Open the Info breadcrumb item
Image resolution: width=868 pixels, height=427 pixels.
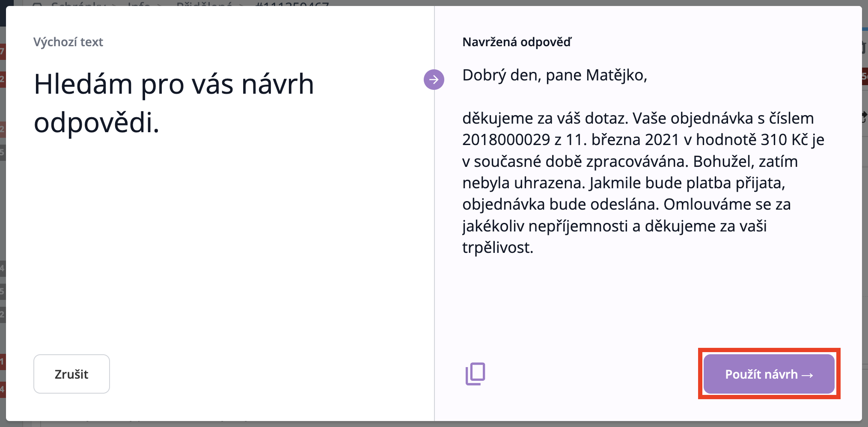(139, 3)
